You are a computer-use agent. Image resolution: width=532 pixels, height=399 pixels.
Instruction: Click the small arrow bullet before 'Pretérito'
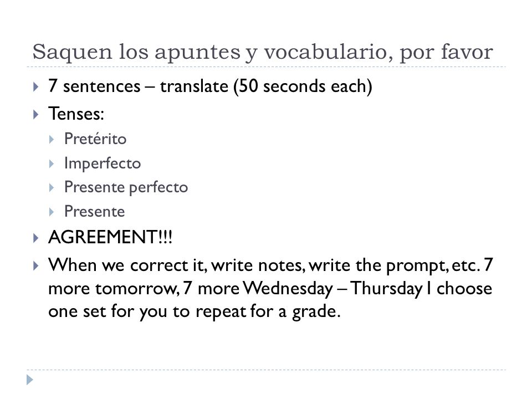click(52, 140)
